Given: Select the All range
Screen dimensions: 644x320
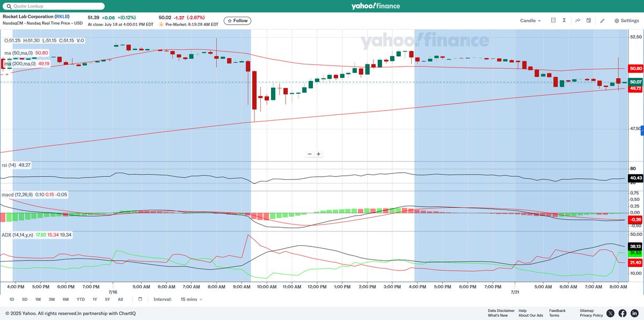Looking at the screenshot, I should click(x=120, y=299).
